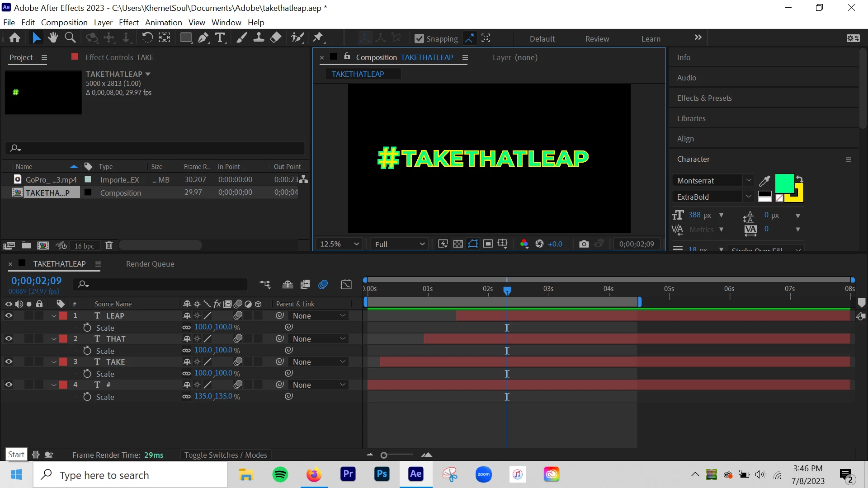Click Toggle Switches / Modes button
This screenshot has width=868, height=488.
[226, 455]
